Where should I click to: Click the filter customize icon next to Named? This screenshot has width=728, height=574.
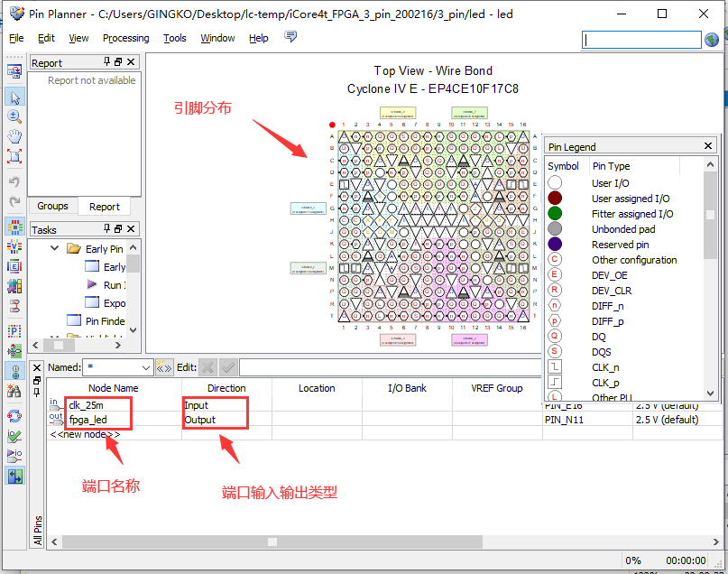click(x=163, y=367)
